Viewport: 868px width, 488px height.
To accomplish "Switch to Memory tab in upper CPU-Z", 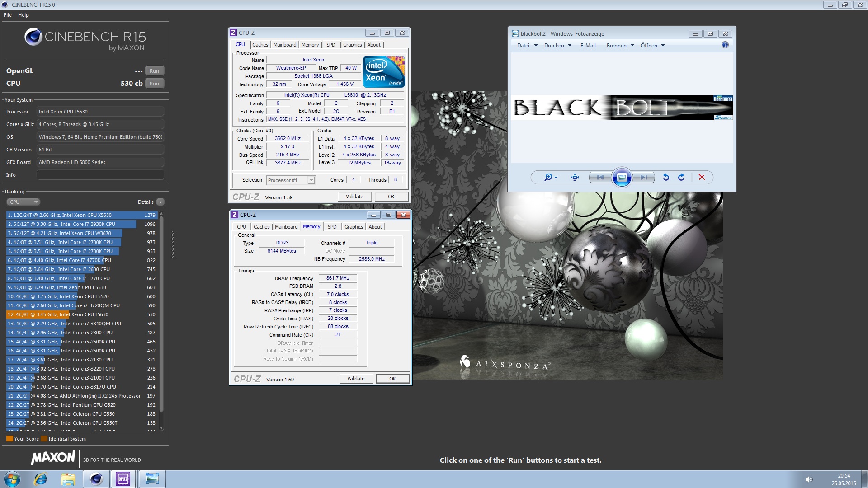I will point(310,45).
